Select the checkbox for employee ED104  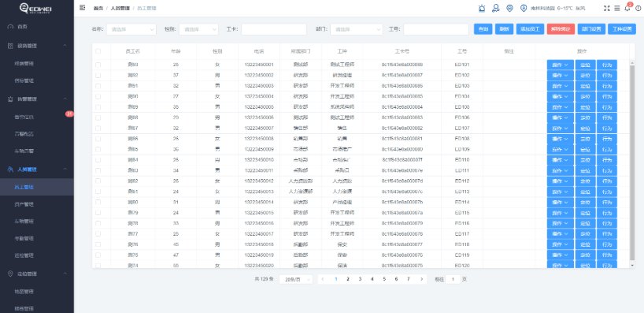[x=98, y=96]
